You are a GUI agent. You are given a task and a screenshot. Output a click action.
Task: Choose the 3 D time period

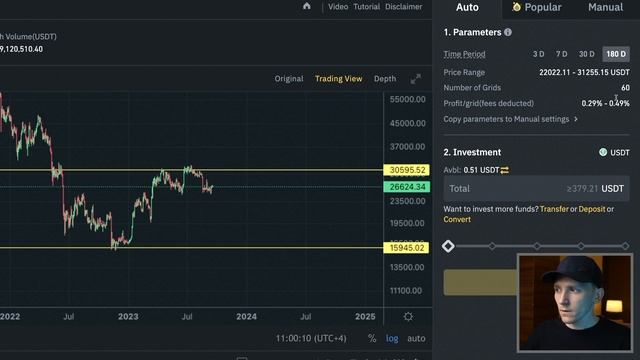click(538, 54)
